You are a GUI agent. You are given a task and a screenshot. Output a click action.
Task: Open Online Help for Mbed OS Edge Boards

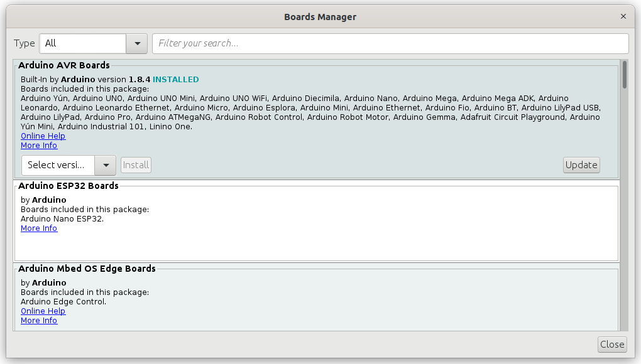click(x=43, y=311)
